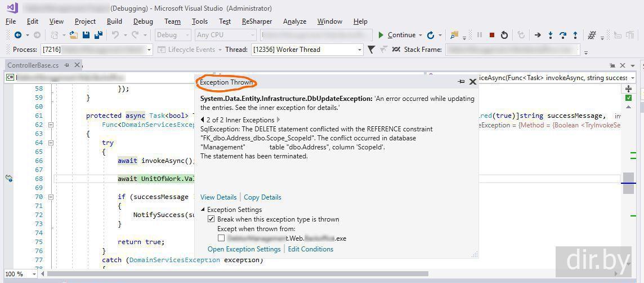The width and height of the screenshot is (644, 283).
Task: Open the Continue button dropdown arrow
Action: click(x=420, y=35)
